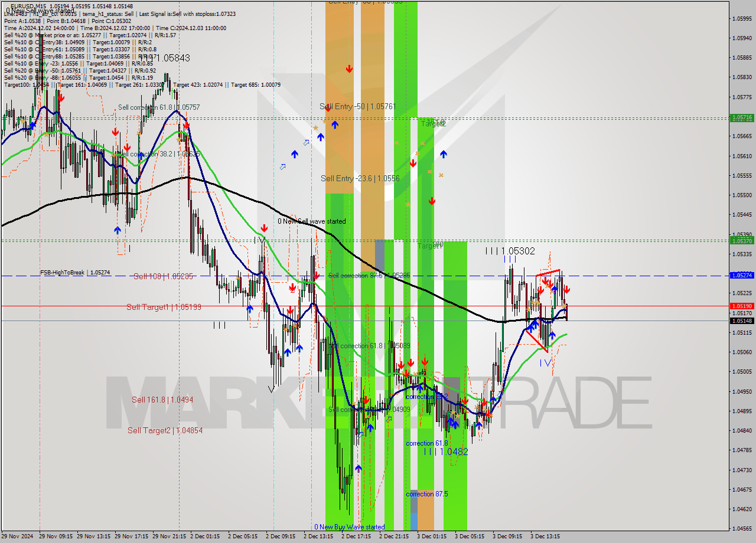Click the '2 Dec 09:15' time label
The image size is (756, 543).
tap(281, 537)
